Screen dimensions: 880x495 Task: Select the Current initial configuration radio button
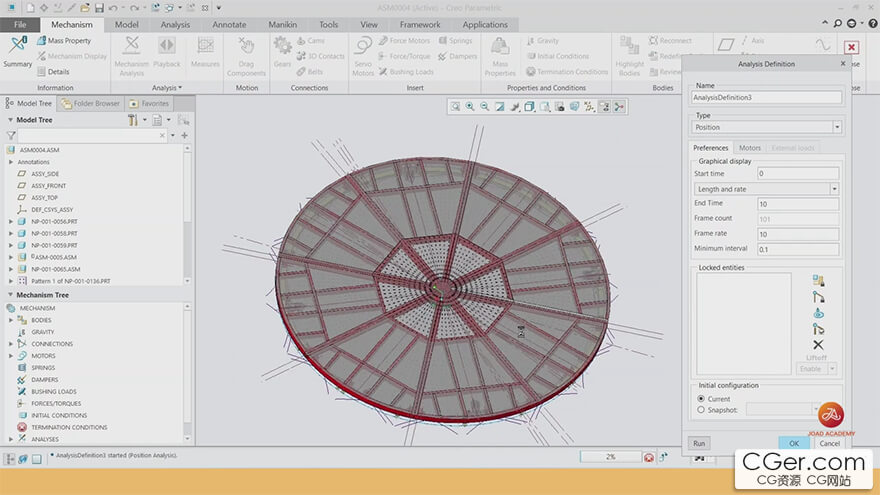[x=700, y=399]
